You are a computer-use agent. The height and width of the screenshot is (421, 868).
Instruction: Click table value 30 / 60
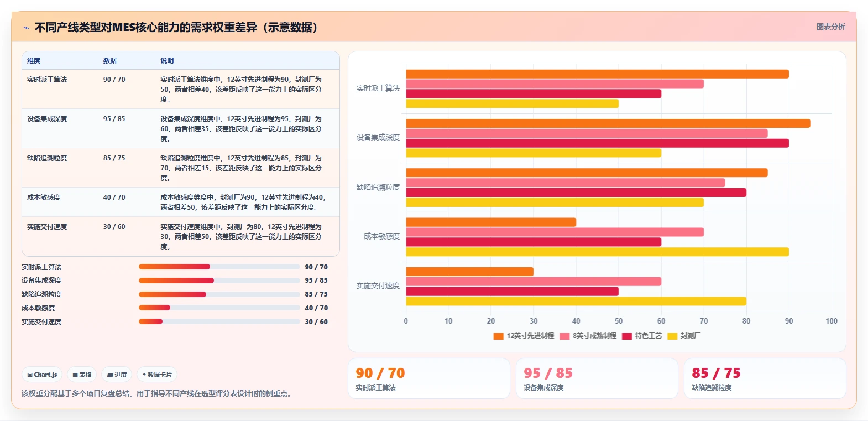pos(114,227)
